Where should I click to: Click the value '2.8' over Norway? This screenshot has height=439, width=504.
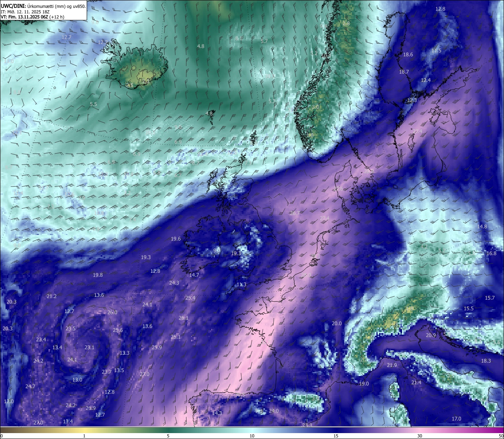(346, 24)
